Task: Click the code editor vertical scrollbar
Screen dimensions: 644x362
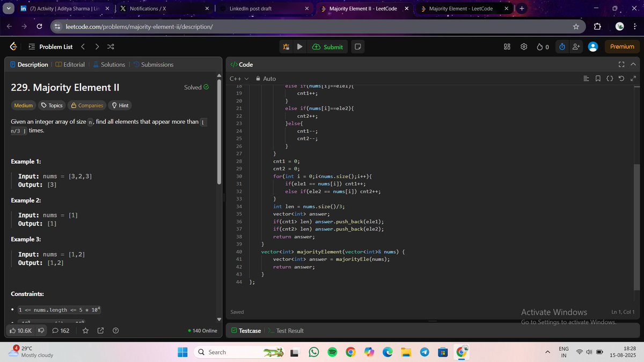Action: click(x=637, y=227)
